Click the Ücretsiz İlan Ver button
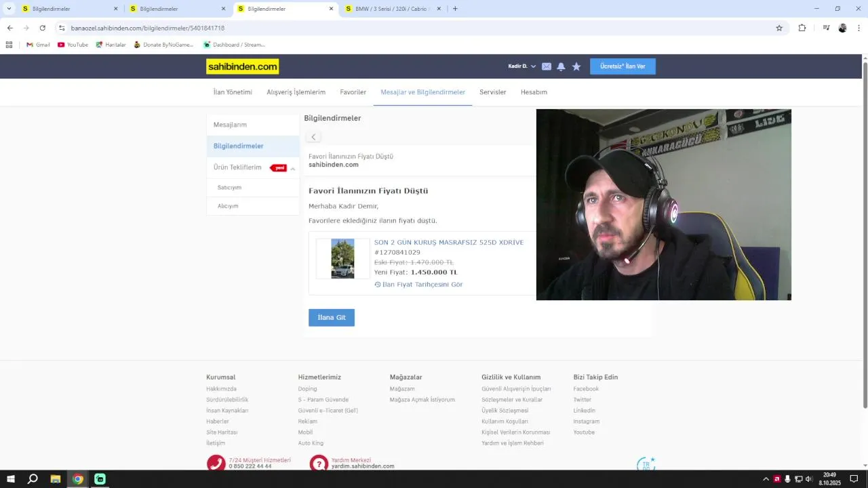The width and height of the screenshot is (868, 488). pos(623,66)
